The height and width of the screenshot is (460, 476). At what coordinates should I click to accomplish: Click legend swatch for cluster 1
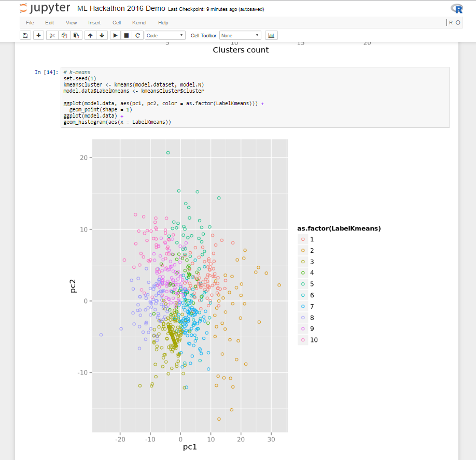[x=303, y=239]
